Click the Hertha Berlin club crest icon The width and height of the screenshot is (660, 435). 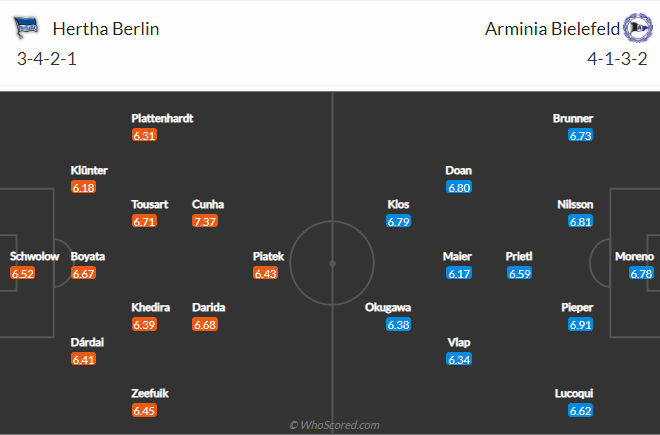26,28
